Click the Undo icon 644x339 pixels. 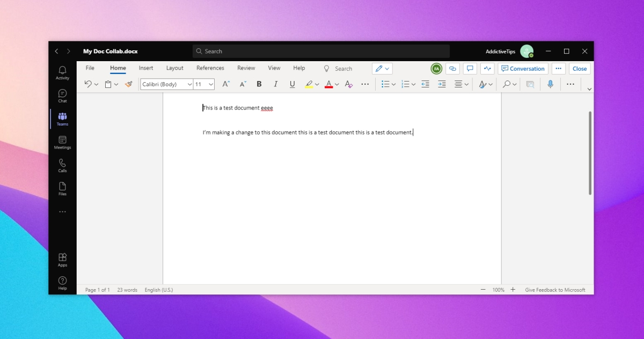89,84
